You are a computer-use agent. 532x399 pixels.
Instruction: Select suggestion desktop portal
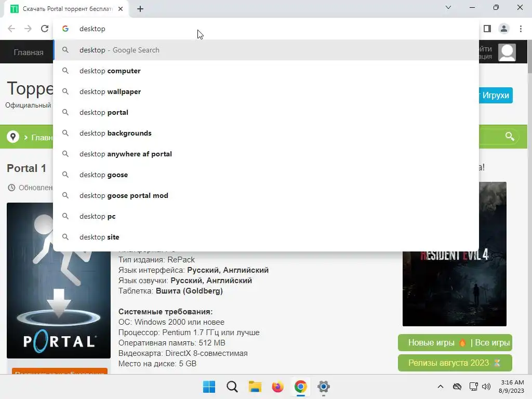coord(266,112)
